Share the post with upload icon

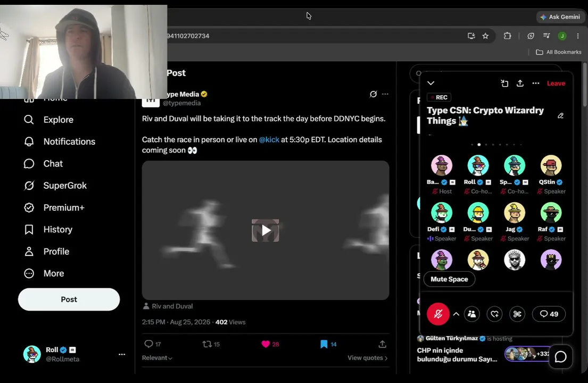(x=382, y=344)
